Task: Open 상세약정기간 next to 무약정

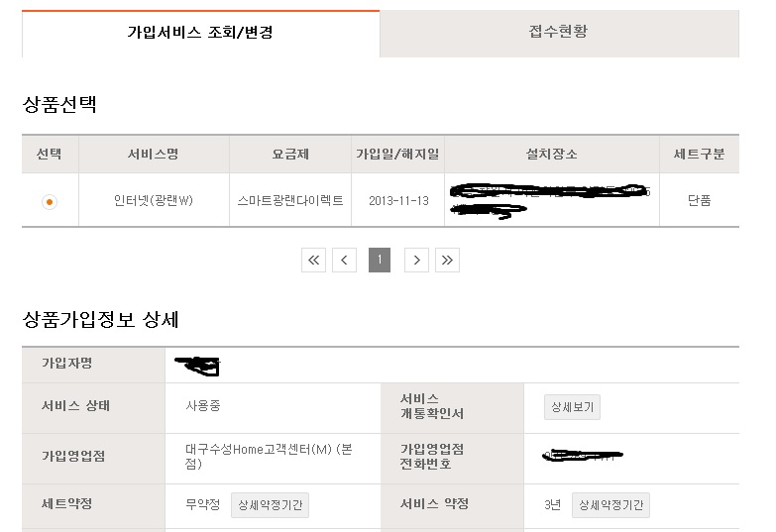Action: click(x=270, y=504)
